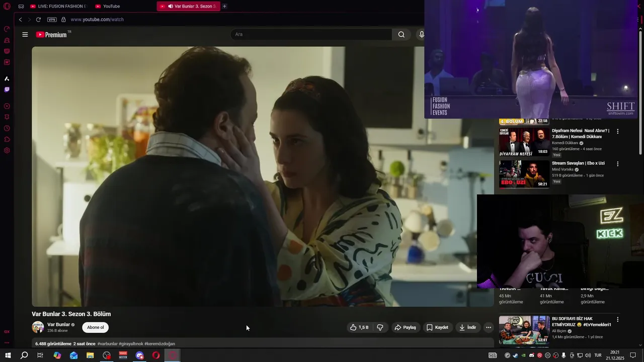Submit search with the magnifier button

pyautogui.click(x=401, y=34)
